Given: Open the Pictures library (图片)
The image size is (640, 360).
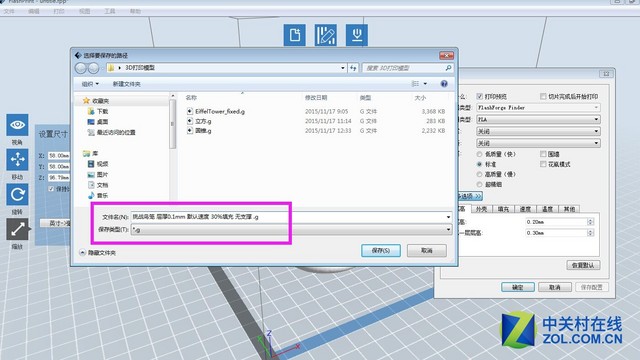Looking at the screenshot, I should pos(98,175).
